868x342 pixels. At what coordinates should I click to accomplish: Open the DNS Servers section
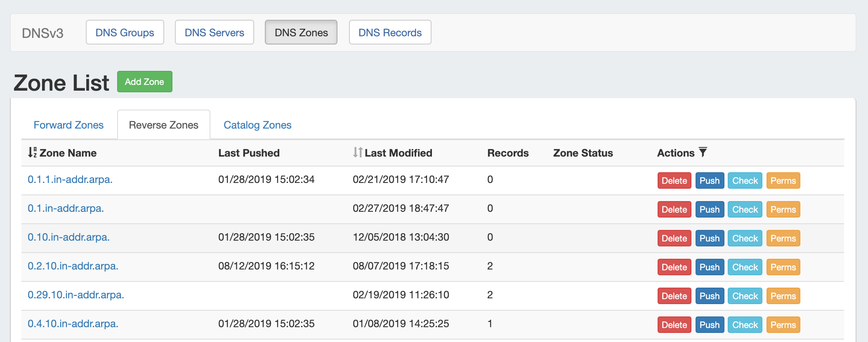coord(214,33)
